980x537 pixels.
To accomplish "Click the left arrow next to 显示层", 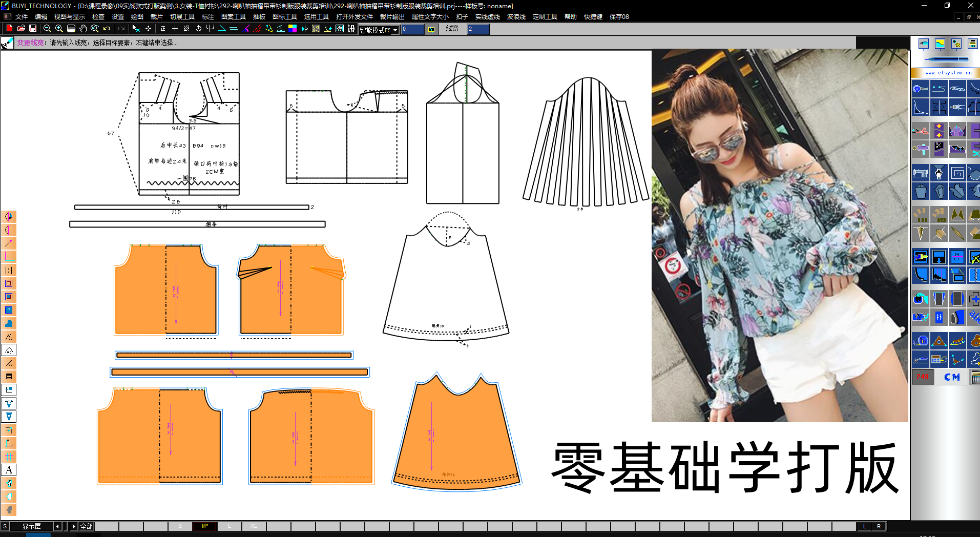I will pos(57,526).
